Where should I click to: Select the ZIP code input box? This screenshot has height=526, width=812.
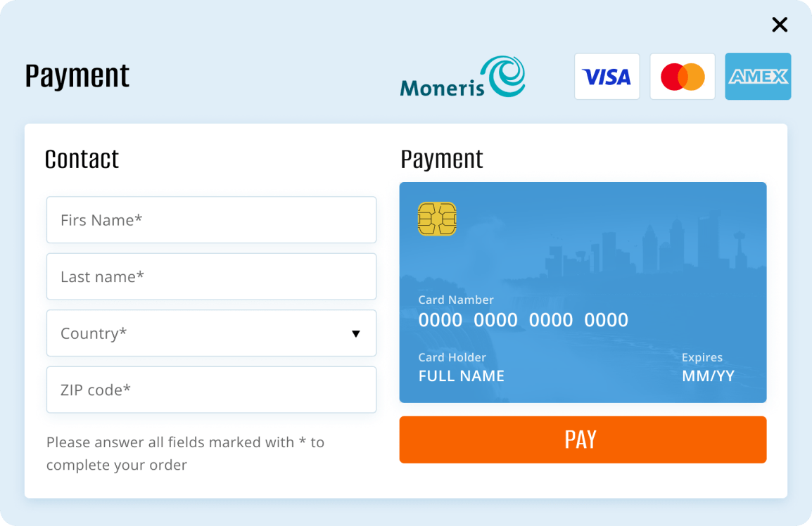(x=211, y=390)
